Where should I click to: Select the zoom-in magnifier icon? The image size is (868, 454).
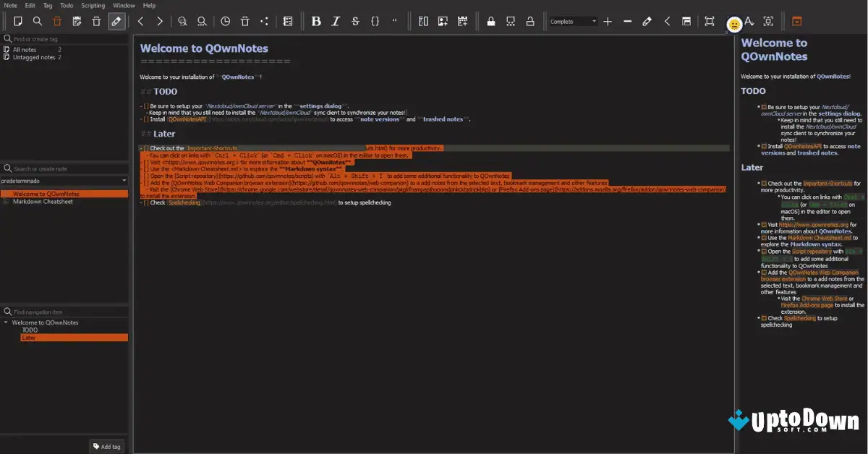click(x=183, y=21)
